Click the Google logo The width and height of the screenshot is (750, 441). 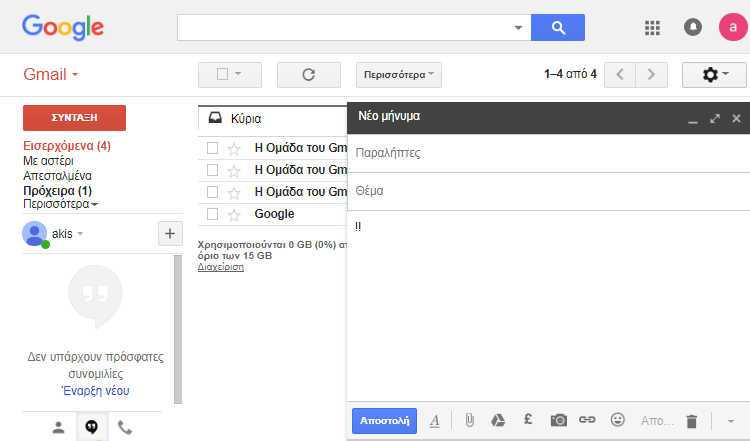63,27
